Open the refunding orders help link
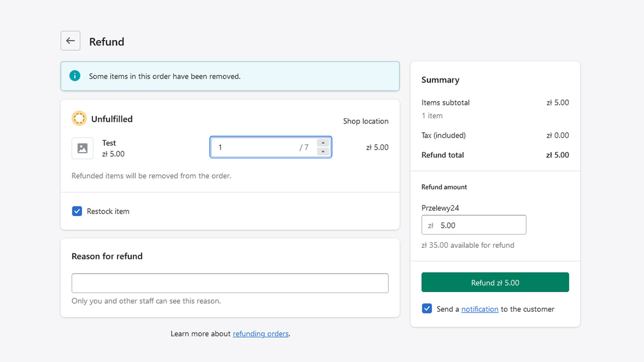Image resolution: width=644 pixels, height=362 pixels. pyautogui.click(x=261, y=333)
